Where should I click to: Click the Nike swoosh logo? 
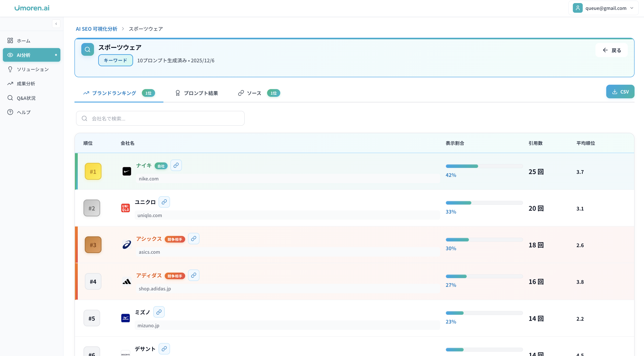click(127, 171)
